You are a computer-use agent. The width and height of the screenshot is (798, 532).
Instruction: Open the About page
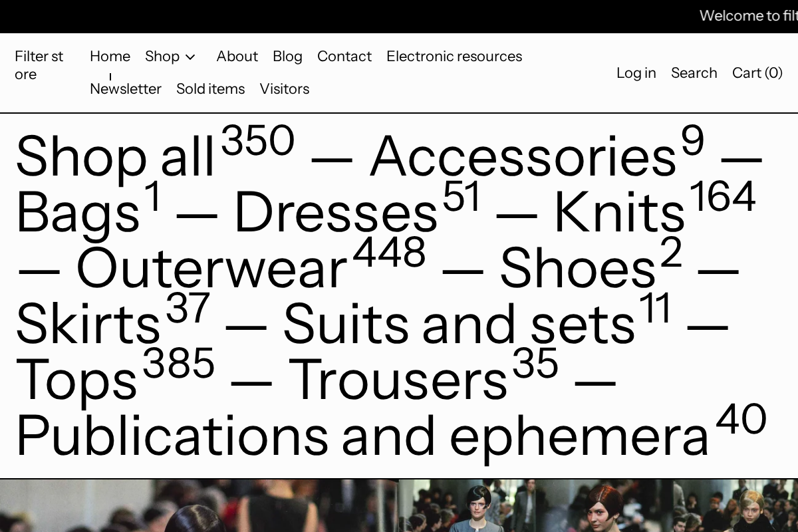point(237,57)
